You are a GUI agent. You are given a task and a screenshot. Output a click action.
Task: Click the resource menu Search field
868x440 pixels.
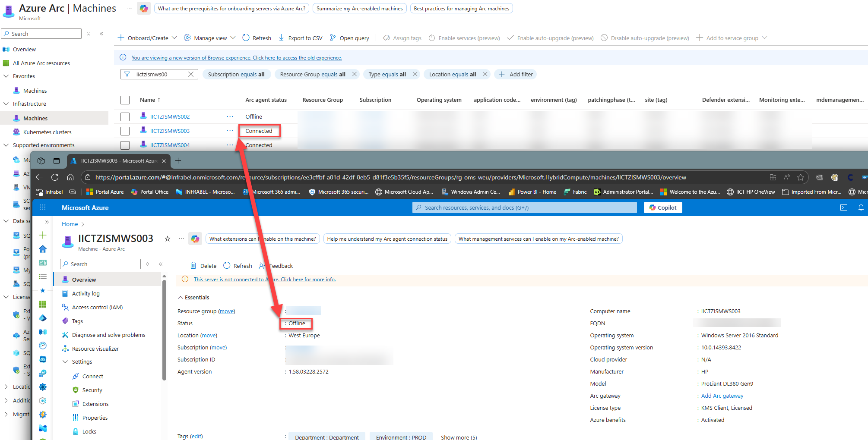101,264
